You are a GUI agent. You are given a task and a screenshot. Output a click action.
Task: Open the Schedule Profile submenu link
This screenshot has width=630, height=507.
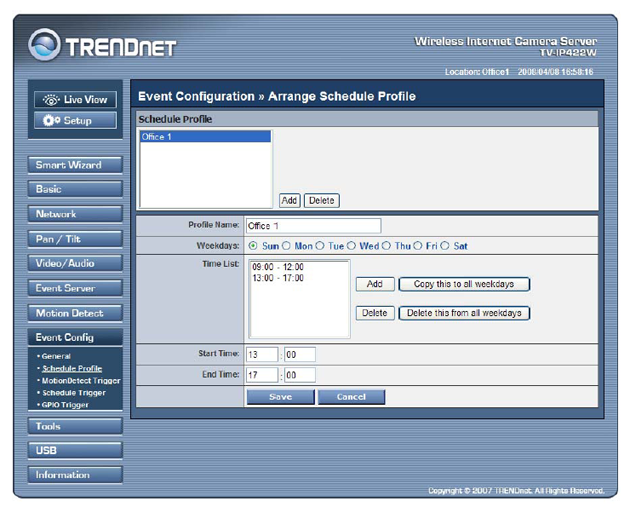pyautogui.click(x=72, y=368)
